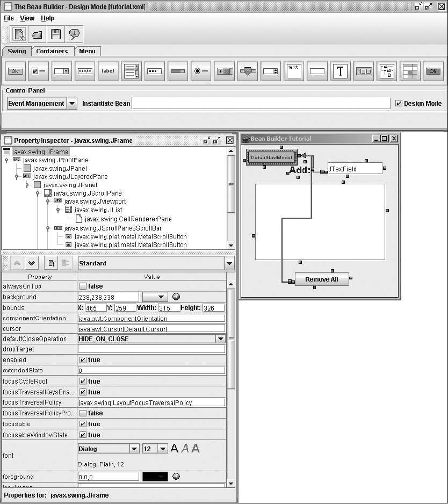This screenshot has height=504, width=448.
Task: Open the defaultCloseOperation dropdown
Action: click(220, 339)
